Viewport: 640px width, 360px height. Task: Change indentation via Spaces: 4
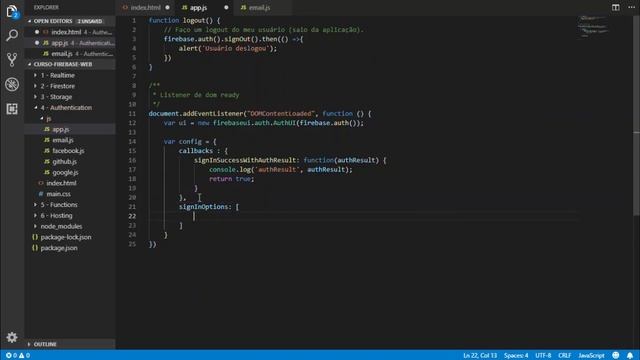(x=516, y=356)
